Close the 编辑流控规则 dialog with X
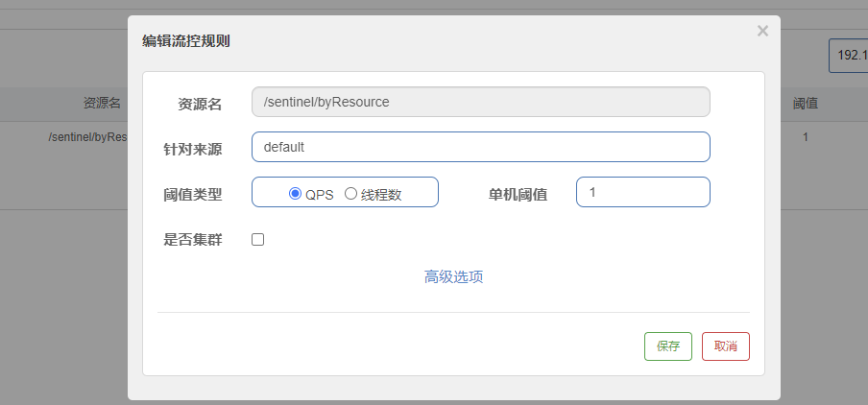868x405 pixels. point(762,31)
